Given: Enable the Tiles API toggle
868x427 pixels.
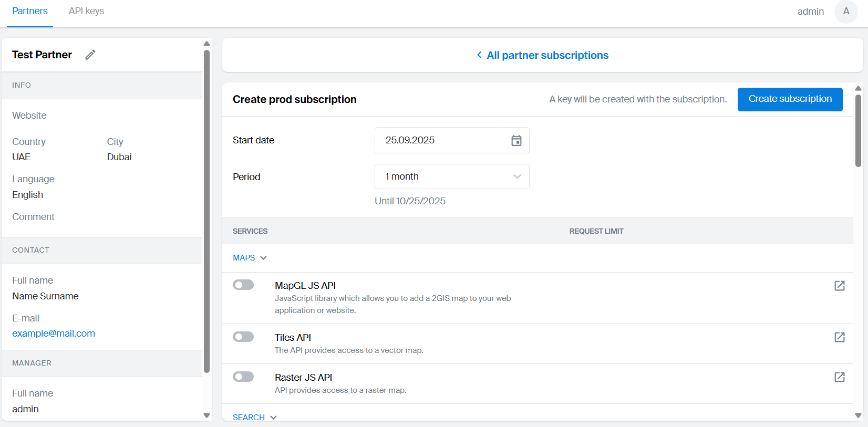Looking at the screenshot, I should point(243,337).
